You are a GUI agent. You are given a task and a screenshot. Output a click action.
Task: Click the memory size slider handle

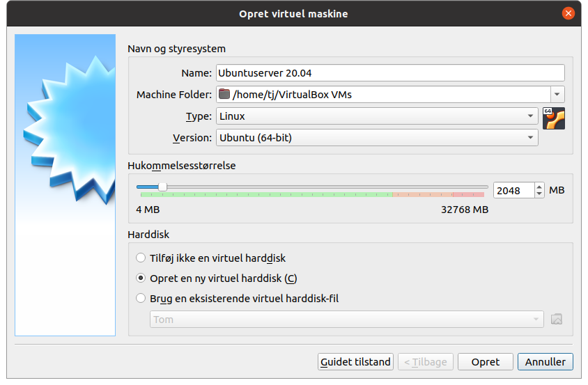click(162, 187)
